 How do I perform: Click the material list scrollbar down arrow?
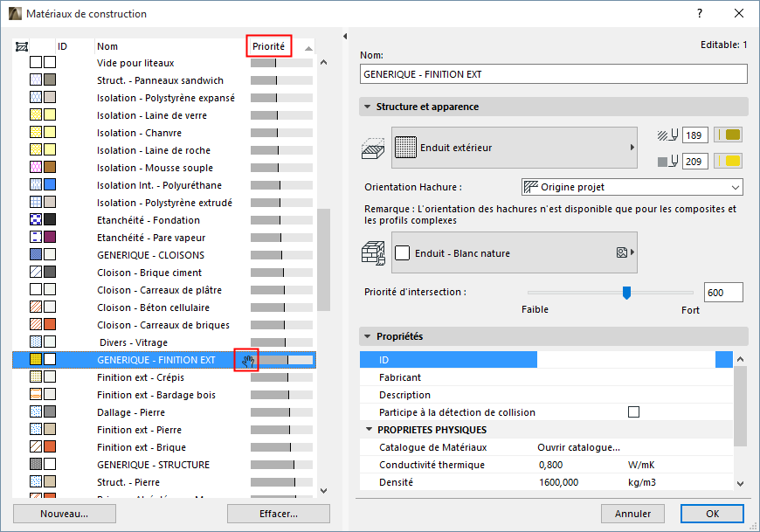pyautogui.click(x=324, y=490)
